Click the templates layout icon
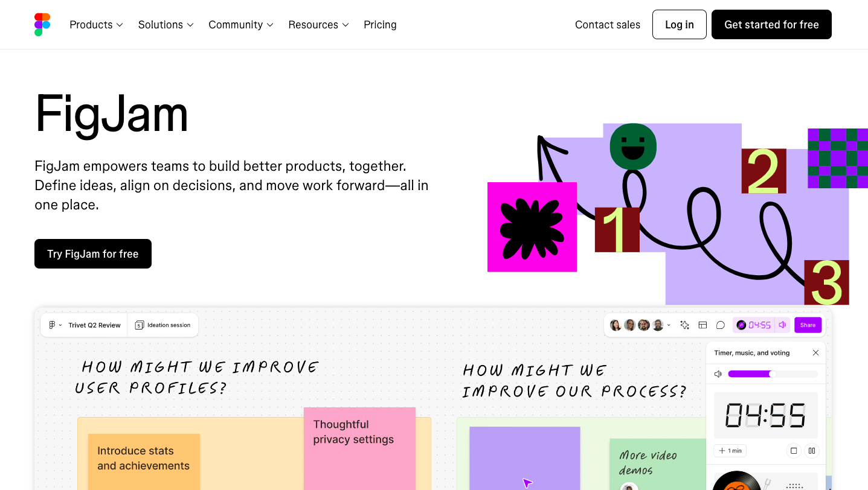The width and height of the screenshot is (868, 490). (702, 325)
